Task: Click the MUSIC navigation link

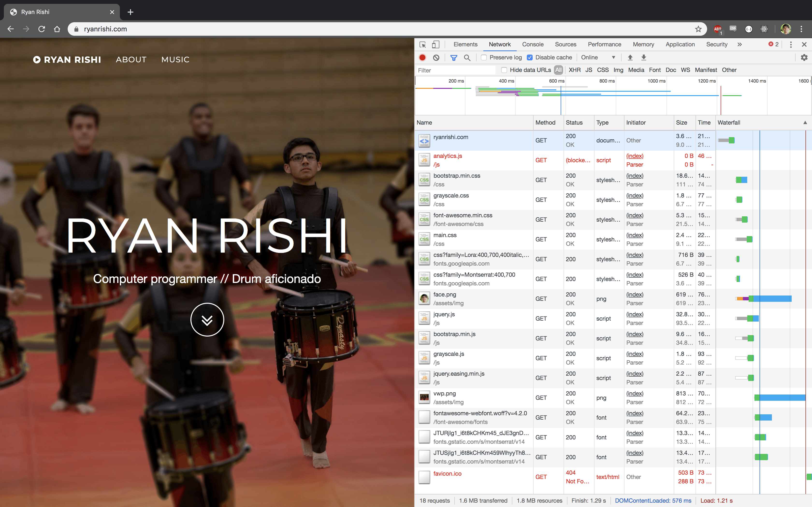Action: (175, 59)
